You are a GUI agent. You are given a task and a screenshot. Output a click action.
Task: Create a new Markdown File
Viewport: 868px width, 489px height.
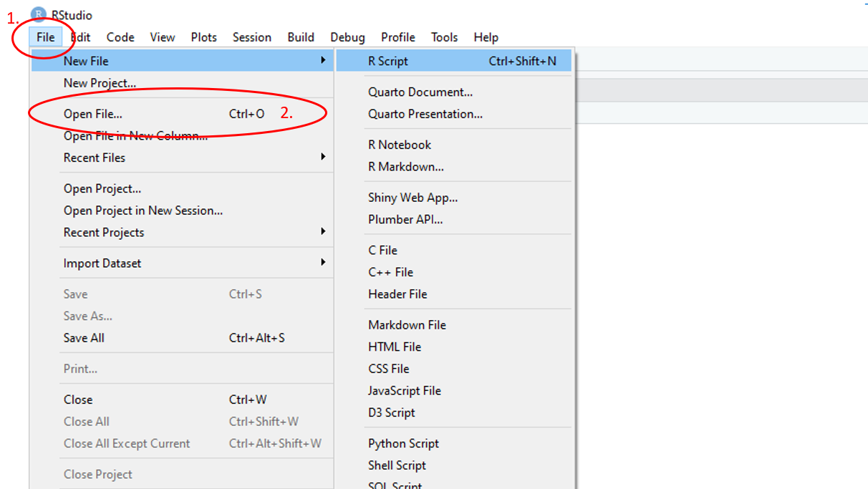point(455,325)
